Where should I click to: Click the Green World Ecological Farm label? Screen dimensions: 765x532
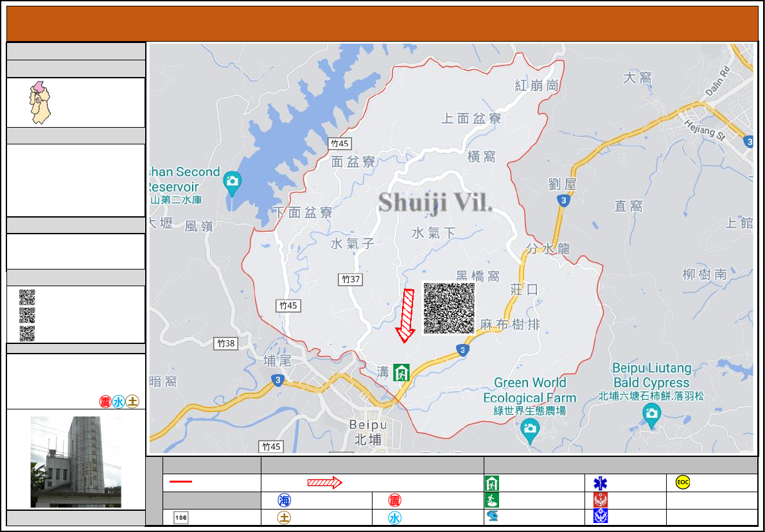(x=530, y=396)
